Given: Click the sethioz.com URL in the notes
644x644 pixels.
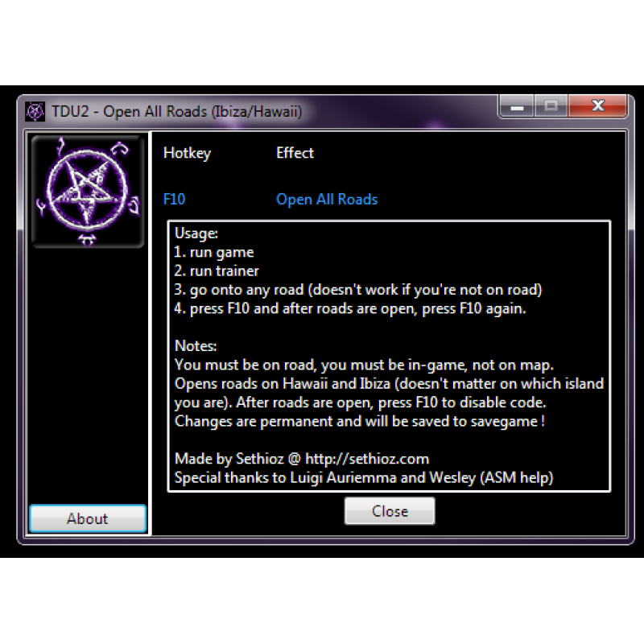Looking at the screenshot, I should point(367,459).
